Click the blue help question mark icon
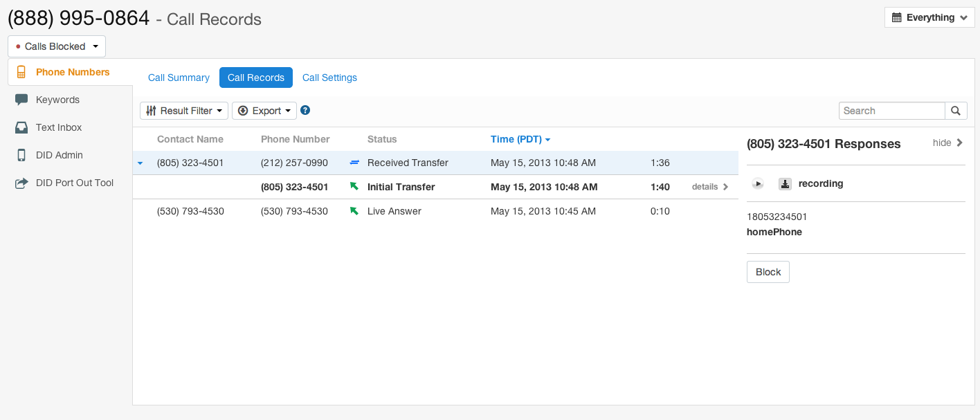This screenshot has width=980, height=420. coord(305,110)
